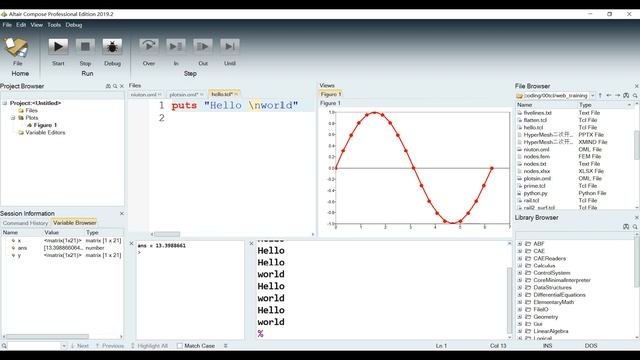Click the Step Until icon

pyautogui.click(x=230, y=47)
